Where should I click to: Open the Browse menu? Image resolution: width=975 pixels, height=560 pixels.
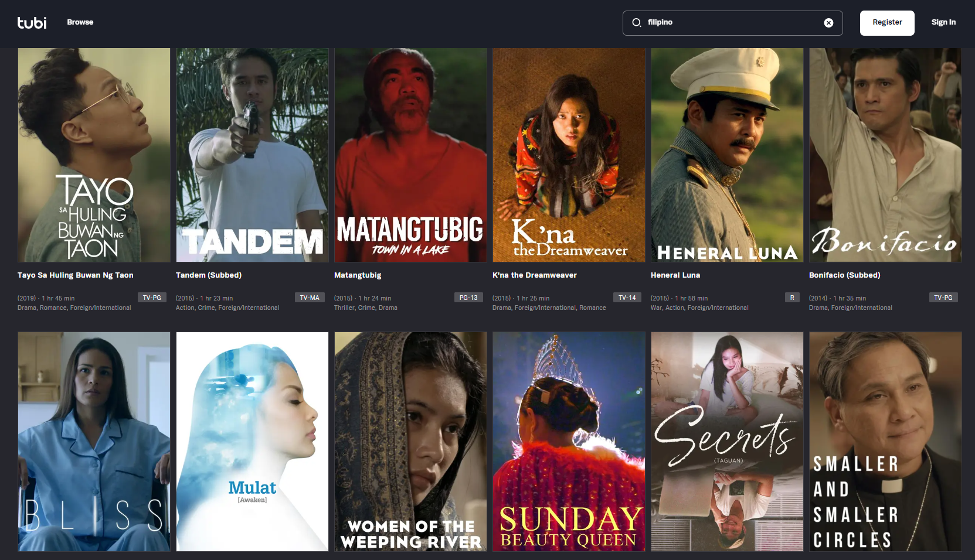click(x=80, y=22)
